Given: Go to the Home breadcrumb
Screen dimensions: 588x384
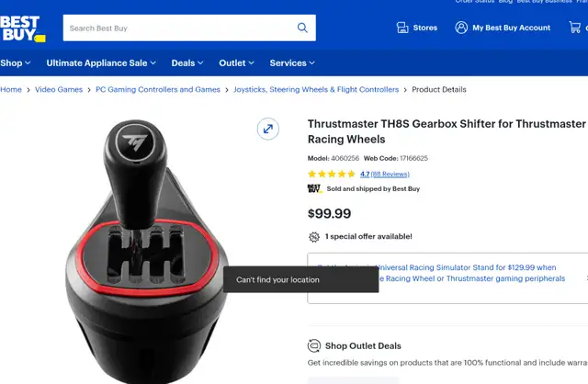Looking at the screenshot, I should click(11, 90).
